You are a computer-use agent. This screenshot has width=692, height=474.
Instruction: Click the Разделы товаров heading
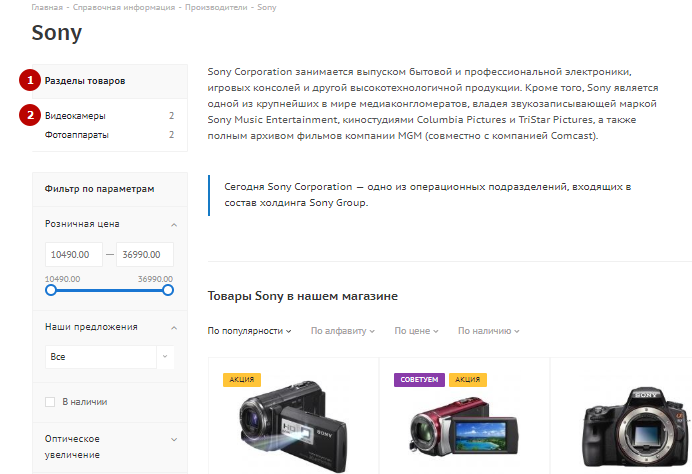(85, 81)
